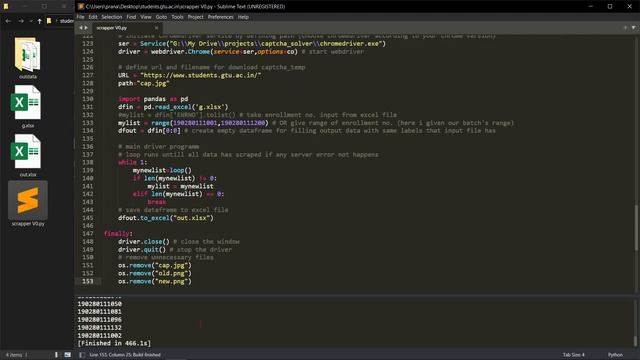This screenshot has width=640, height=360.
Task: Go to previous tab with left arrow
Action: 80,28
